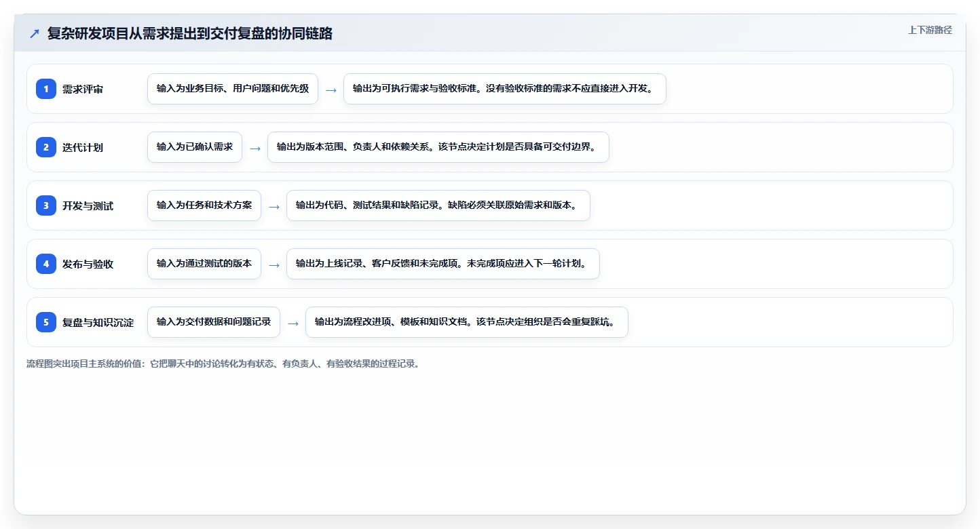Select step number badge 3
Viewport: 980px width, 529px height.
click(46, 205)
